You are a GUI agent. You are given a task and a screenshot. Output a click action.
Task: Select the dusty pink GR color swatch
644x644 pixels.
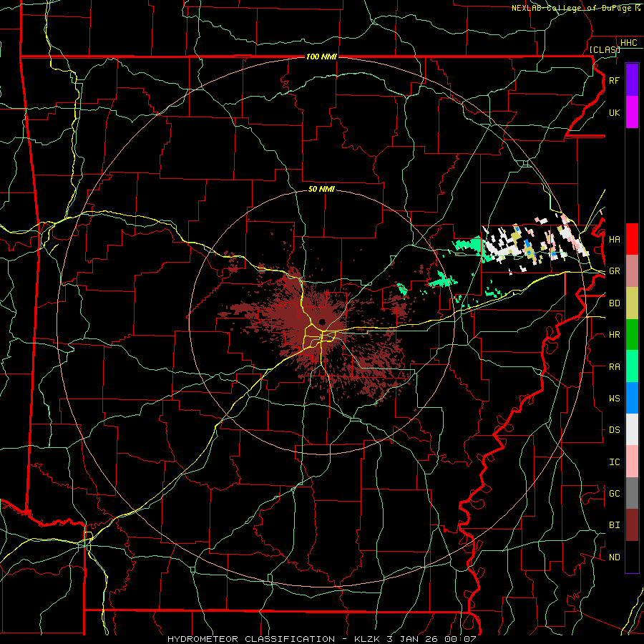[x=632, y=271]
